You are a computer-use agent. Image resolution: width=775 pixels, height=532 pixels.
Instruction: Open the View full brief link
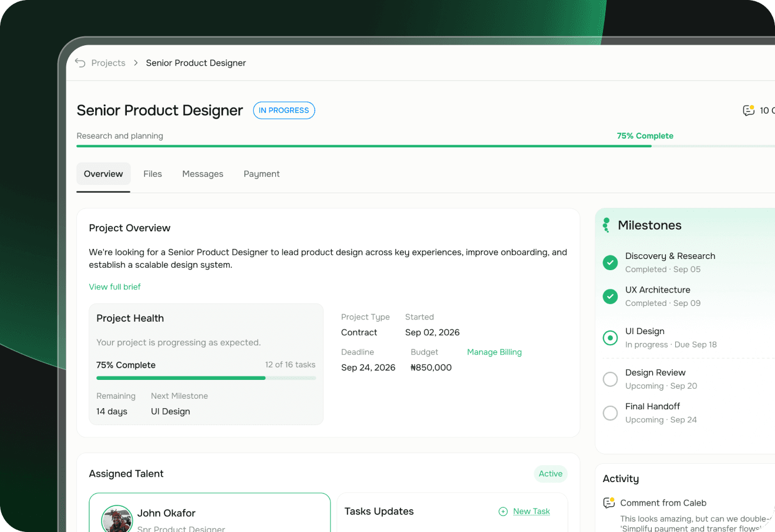tap(114, 287)
